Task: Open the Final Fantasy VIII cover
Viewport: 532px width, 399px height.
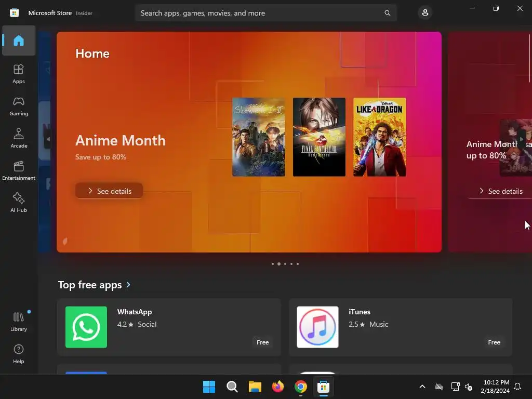Action: tap(320, 137)
